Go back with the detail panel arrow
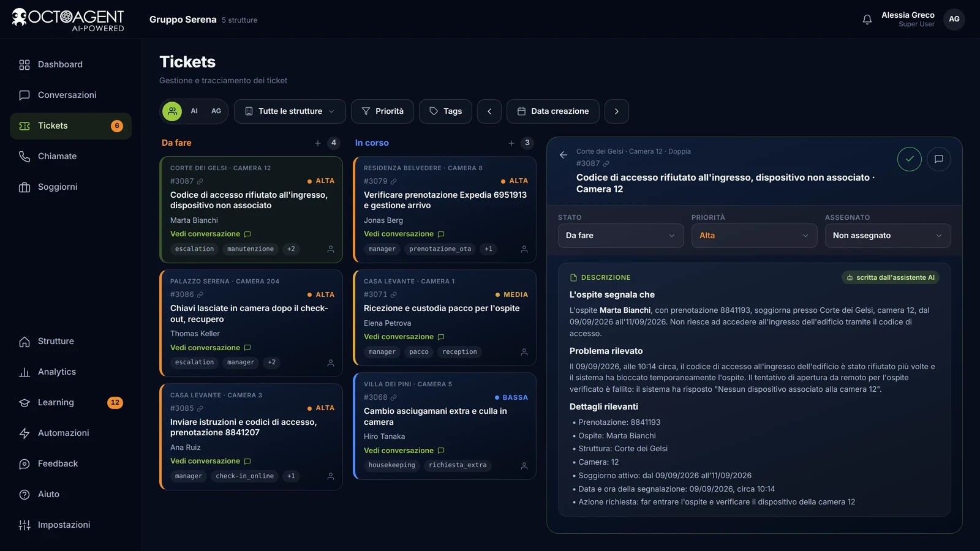Viewport: 980px width, 551px height. pyautogui.click(x=563, y=155)
